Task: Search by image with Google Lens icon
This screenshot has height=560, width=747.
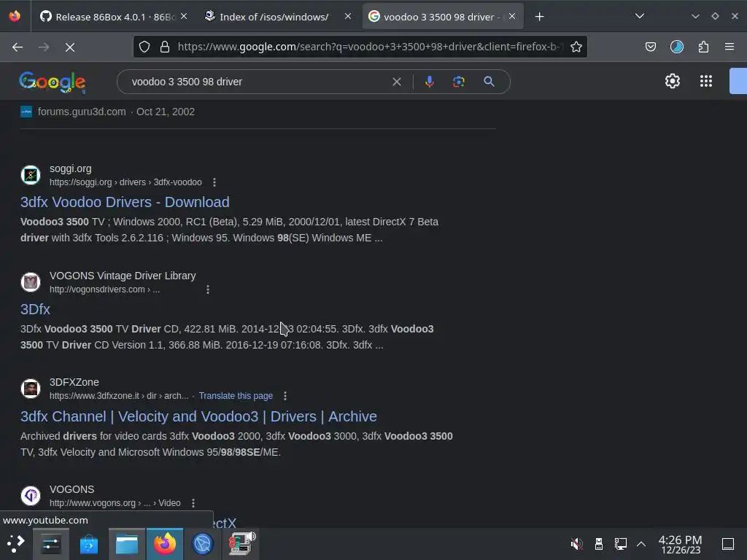Action: 458,82
